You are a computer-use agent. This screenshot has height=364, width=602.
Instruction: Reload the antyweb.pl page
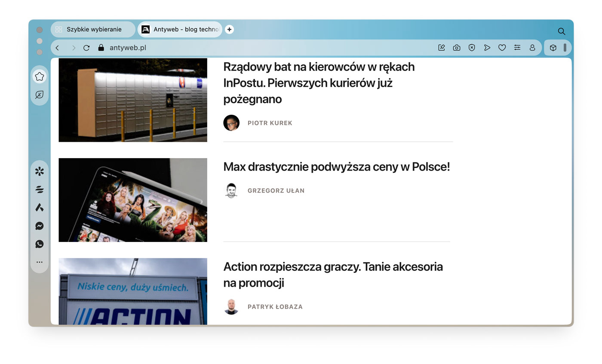[x=86, y=48]
